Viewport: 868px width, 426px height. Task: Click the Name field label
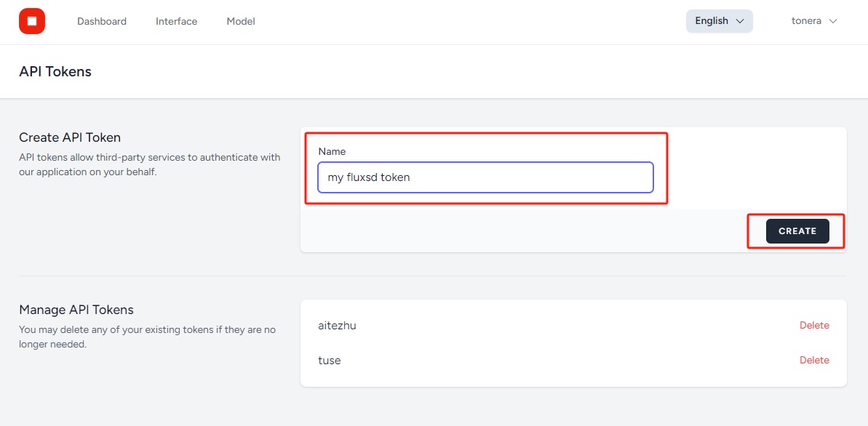(x=333, y=151)
